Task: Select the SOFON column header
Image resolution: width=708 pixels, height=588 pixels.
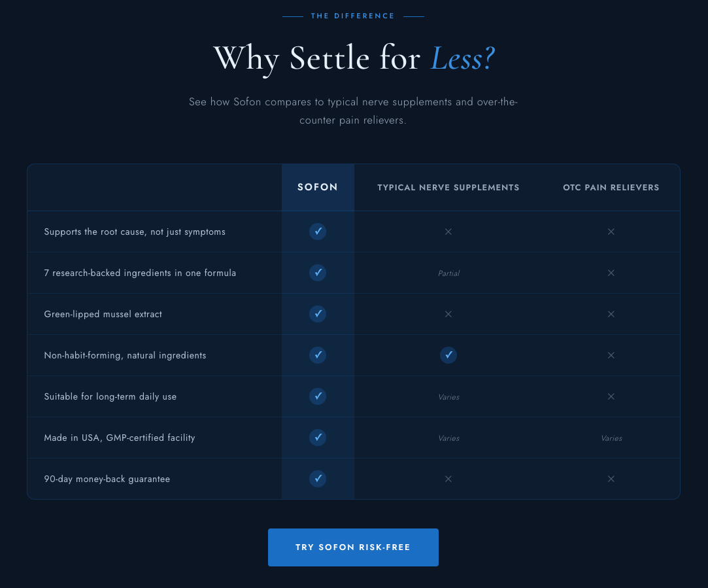Action: [318, 187]
